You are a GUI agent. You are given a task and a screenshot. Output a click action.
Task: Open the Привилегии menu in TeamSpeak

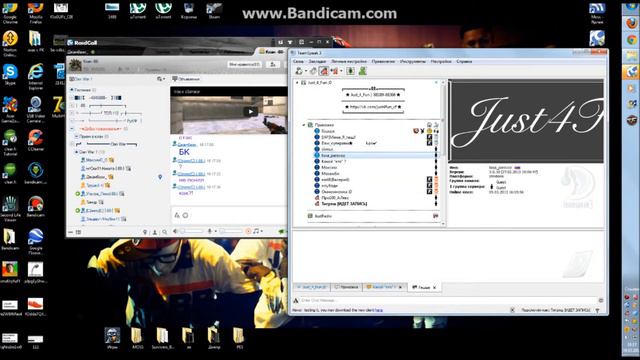pyautogui.click(x=383, y=61)
